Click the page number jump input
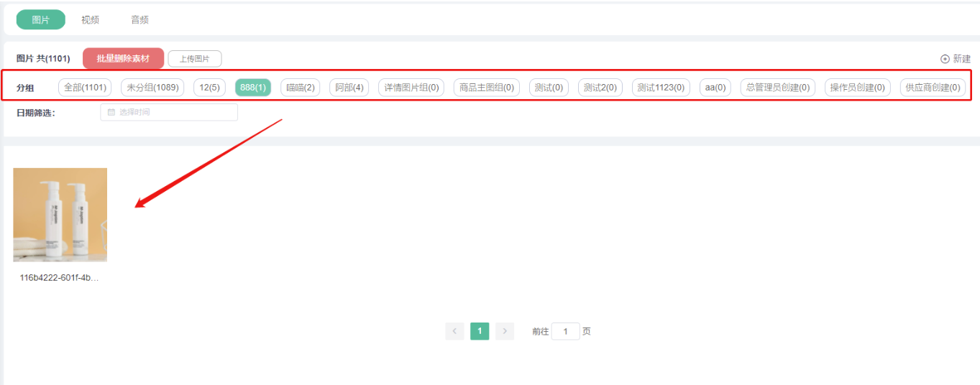 tap(566, 332)
